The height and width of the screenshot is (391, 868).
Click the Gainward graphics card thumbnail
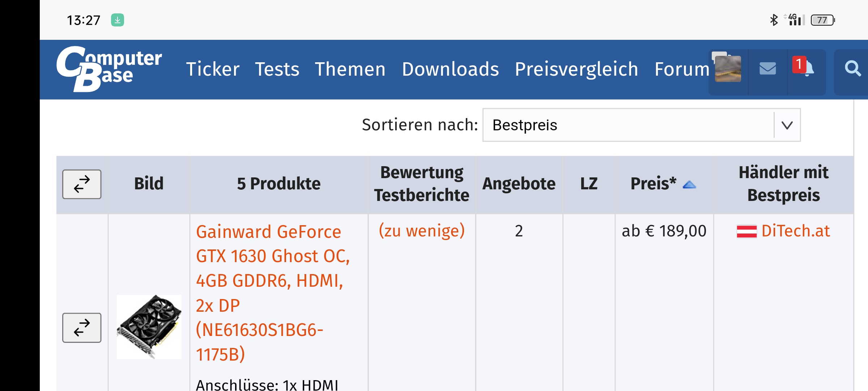pos(149,327)
